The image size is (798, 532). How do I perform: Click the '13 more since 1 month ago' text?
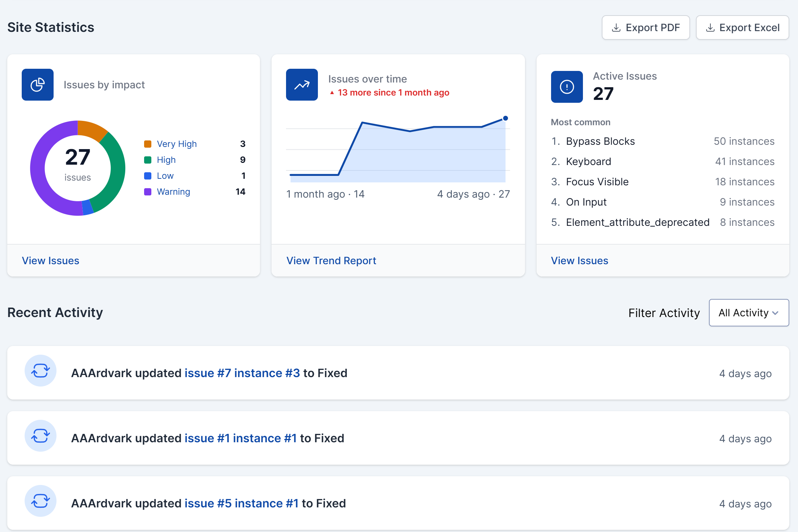[x=394, y=93]
